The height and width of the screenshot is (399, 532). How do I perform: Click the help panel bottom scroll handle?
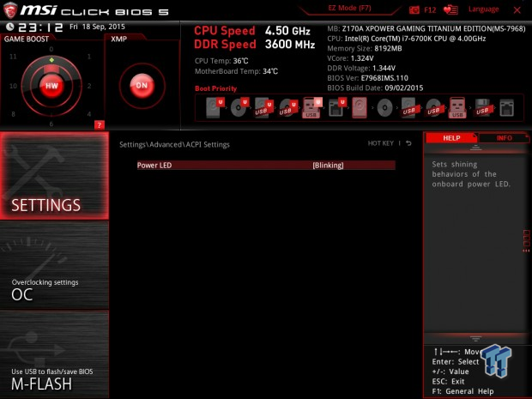pyautogui.click(x=475, y=338)
